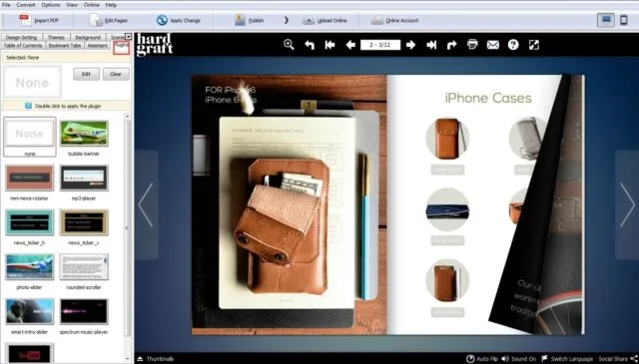Switch to the Table of Contents tab
The image size is (639, 364).
23,46
